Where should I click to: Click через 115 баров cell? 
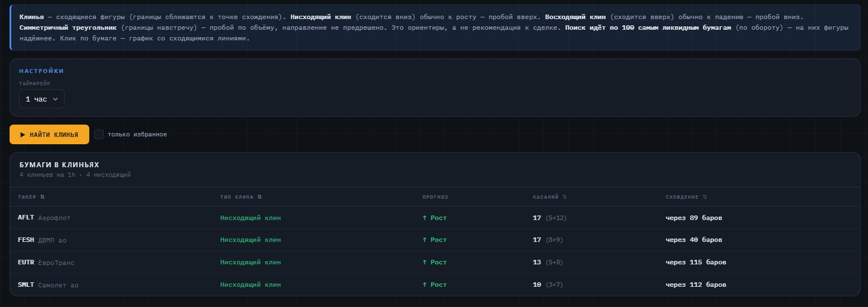[696, 263]
